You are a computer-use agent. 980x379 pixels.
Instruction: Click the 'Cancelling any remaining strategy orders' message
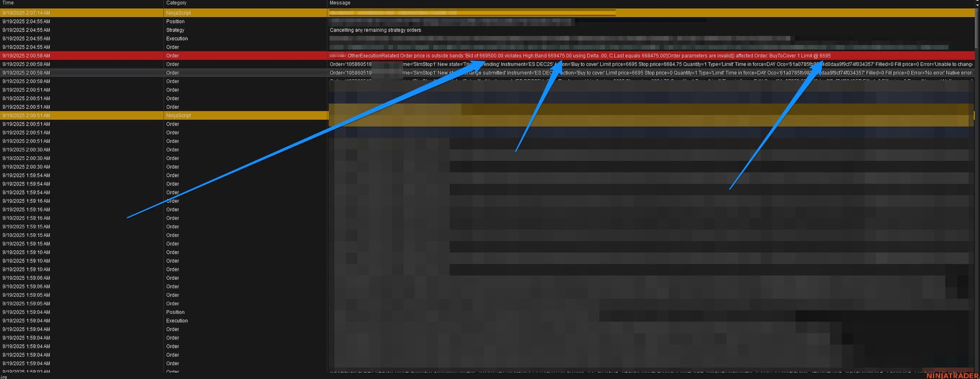point(375,30)
